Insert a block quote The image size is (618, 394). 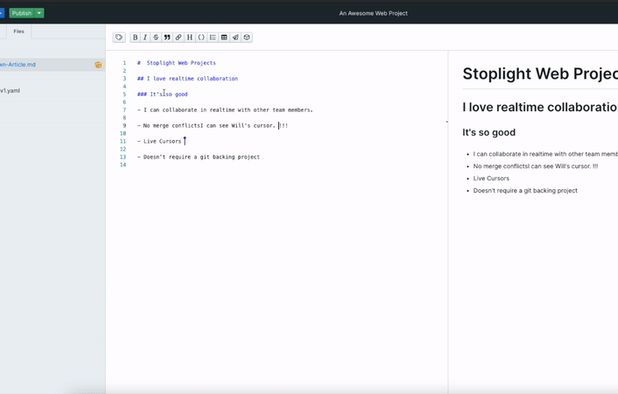tap(167, 37)
